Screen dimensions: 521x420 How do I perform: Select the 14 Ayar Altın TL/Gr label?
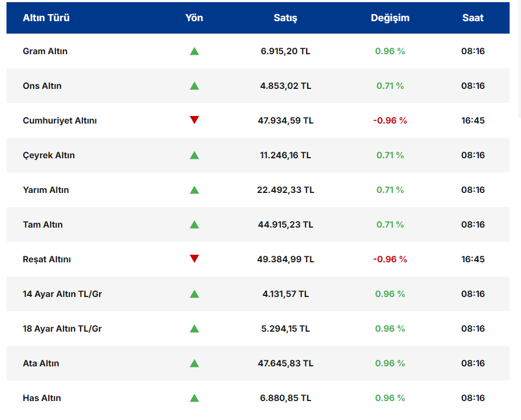pos(62,294)
